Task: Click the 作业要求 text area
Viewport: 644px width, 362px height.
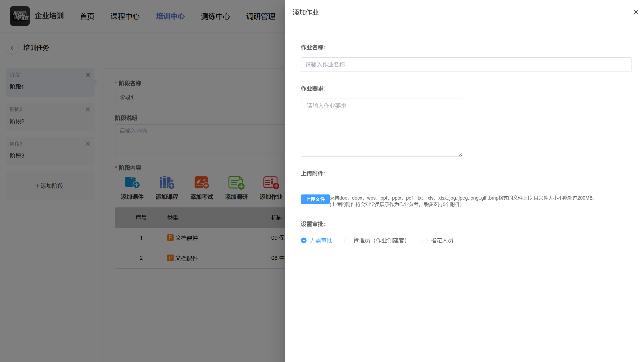Action: 381,127
